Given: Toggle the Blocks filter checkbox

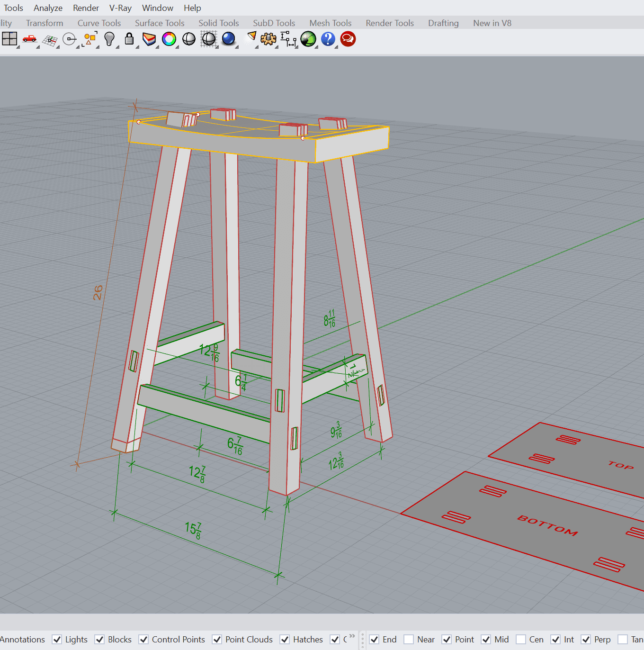Looking at the screenshot, I should (99, 640).
